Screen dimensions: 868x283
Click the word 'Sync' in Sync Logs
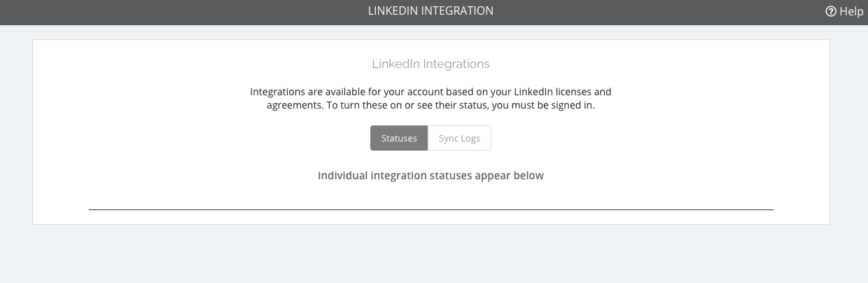coord(449,138)
